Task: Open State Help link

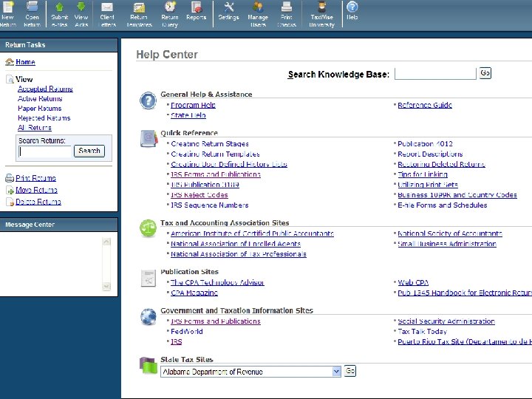Action: 188,115
